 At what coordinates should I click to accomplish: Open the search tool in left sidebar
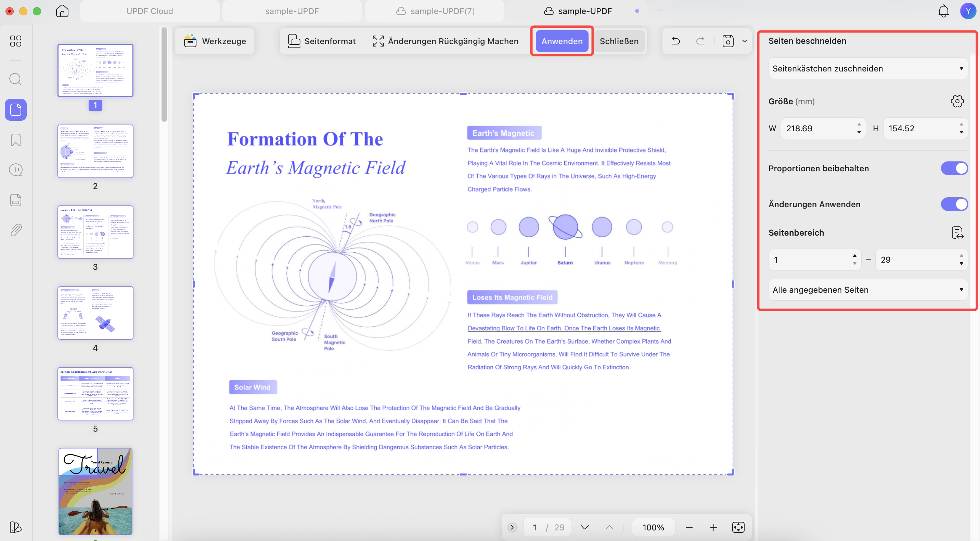(x=16, y=79)
